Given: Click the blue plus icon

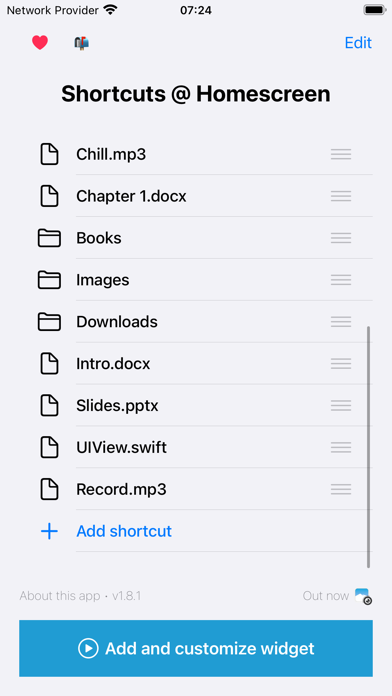Looking at the screenshot, I should click(x=49, y=531).
